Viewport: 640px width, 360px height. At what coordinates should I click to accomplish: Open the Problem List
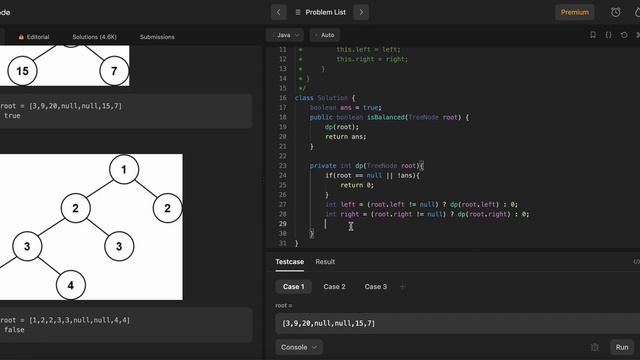(x=321, y=12)
